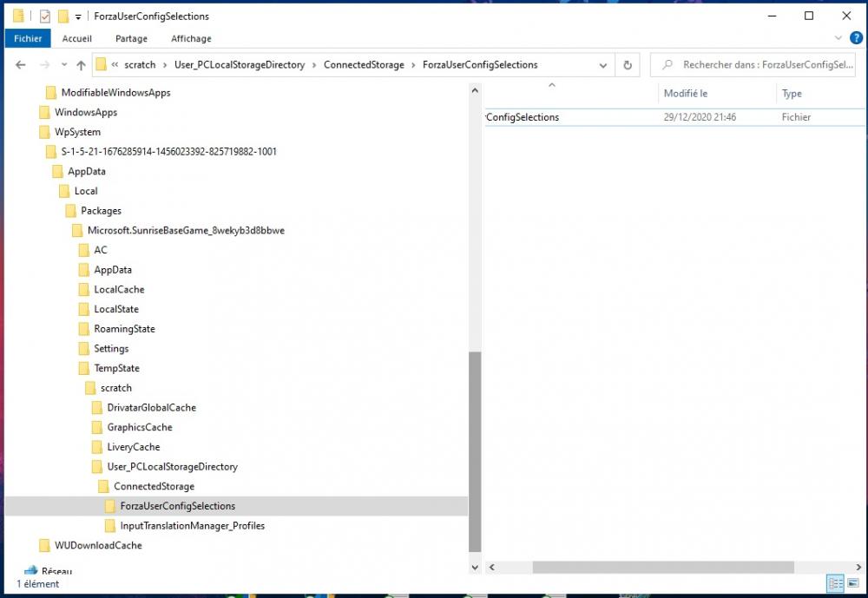The image size is (868, 598).
Task: Open the Help question mark icon
Action: [x=856, y=37]
